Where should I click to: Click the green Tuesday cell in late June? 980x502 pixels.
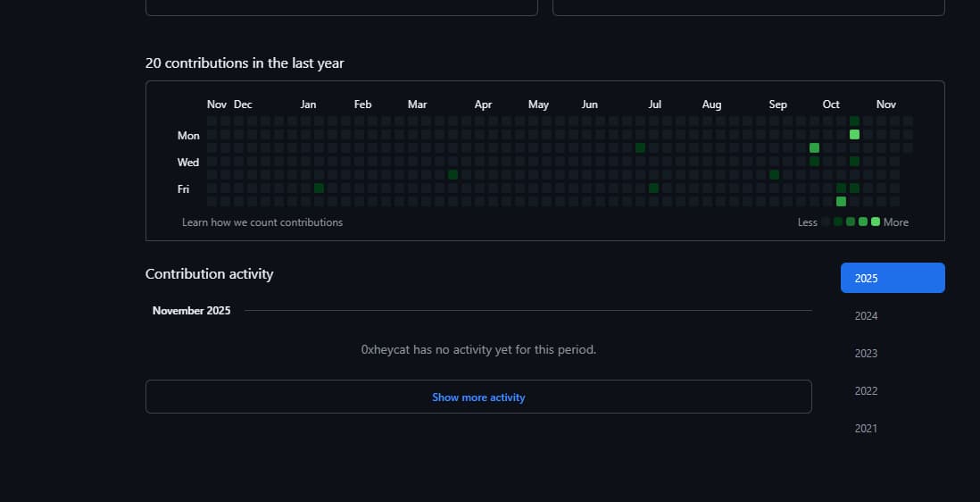640,148
